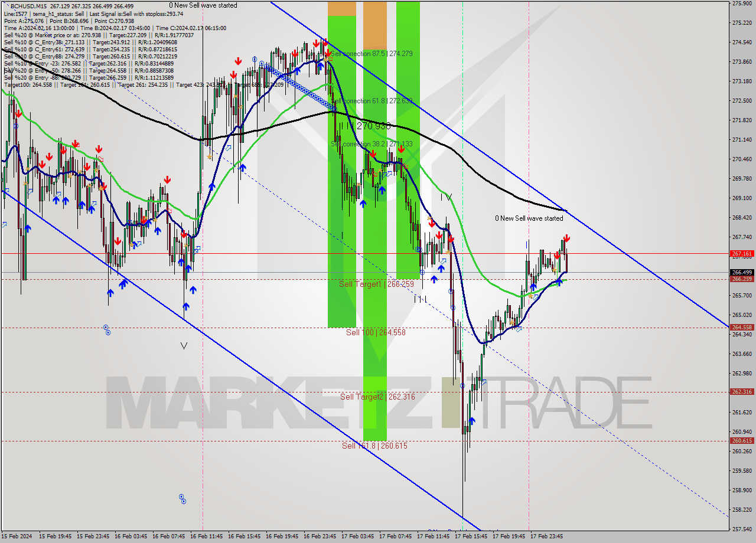The image size is (756, 543).
Task: Click the '16 Feb 03:45' time axis label
Action: click(131, 537)
